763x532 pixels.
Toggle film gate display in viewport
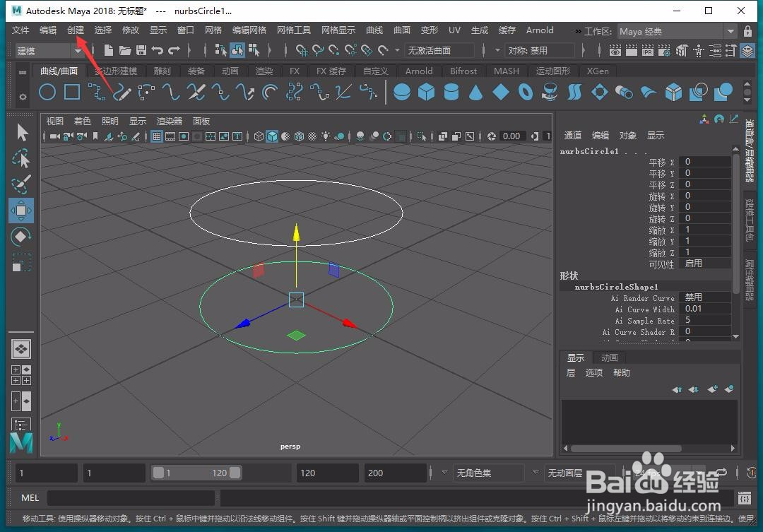(170, 136)
